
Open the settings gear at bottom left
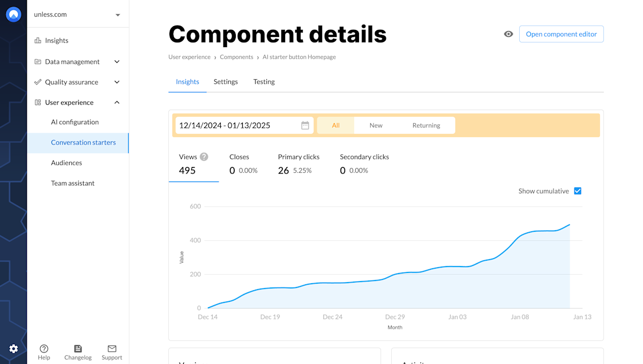click(x=13, y=348)
